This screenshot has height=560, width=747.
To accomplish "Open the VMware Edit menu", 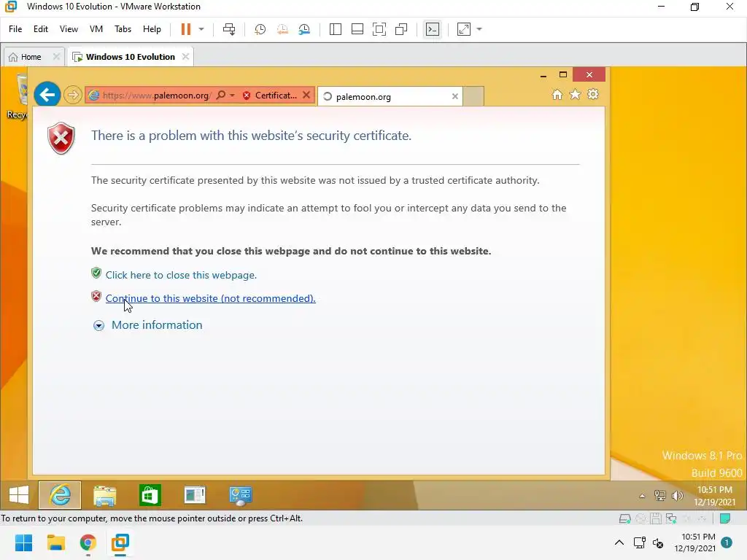I will pos(41,29).
